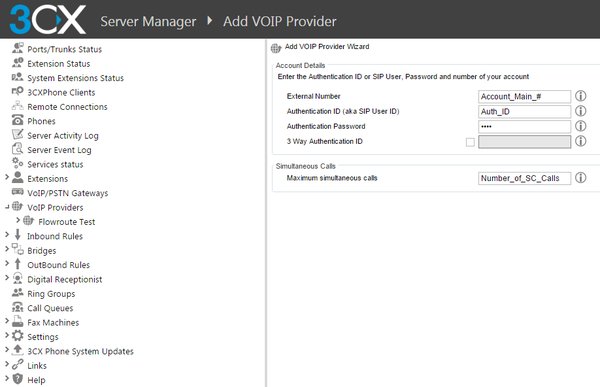Click the disabled 3 Way Authentication ID field
Screen dimensions: 600x387
pos(524,142)
